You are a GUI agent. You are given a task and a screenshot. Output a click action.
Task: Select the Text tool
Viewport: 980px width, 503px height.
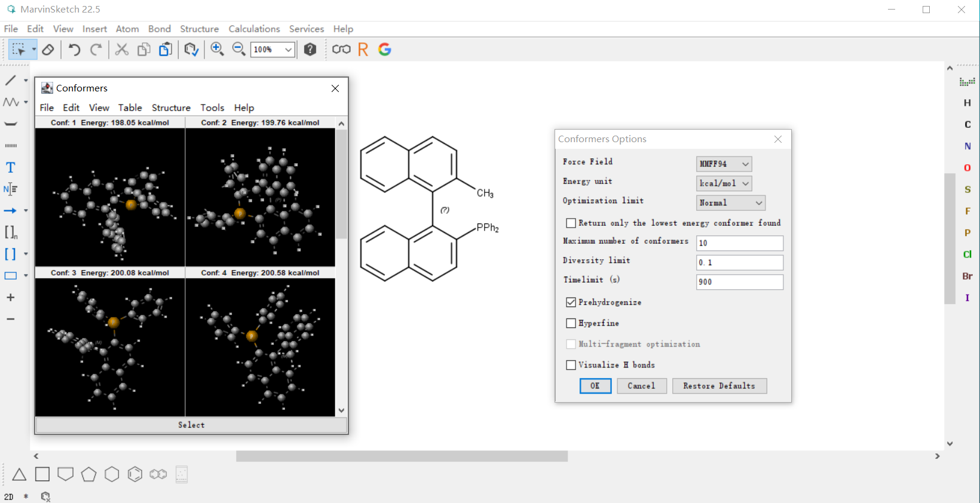11,167
